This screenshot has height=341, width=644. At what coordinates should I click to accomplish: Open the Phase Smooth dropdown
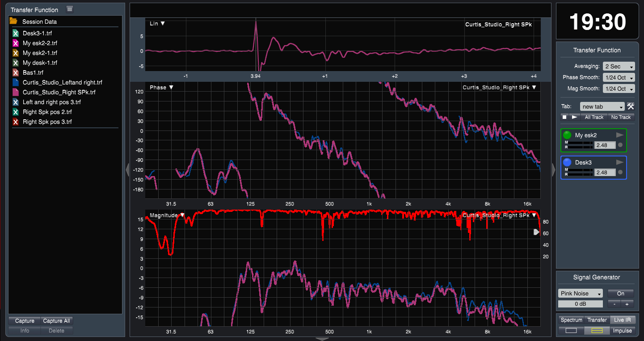pyautogui.click(x=619, y=77)
